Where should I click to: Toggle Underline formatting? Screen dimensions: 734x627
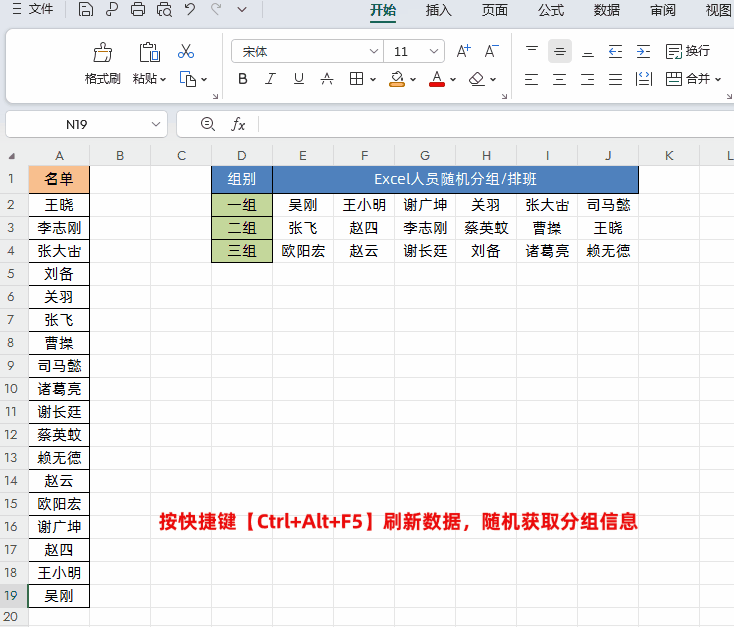click(299, 79)
